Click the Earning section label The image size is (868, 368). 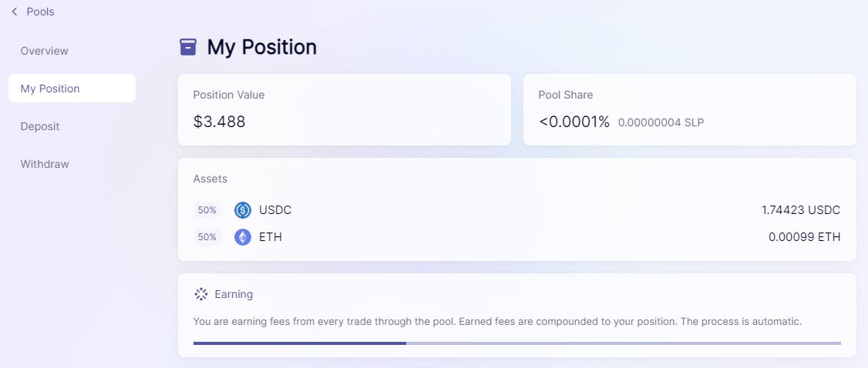234,294
